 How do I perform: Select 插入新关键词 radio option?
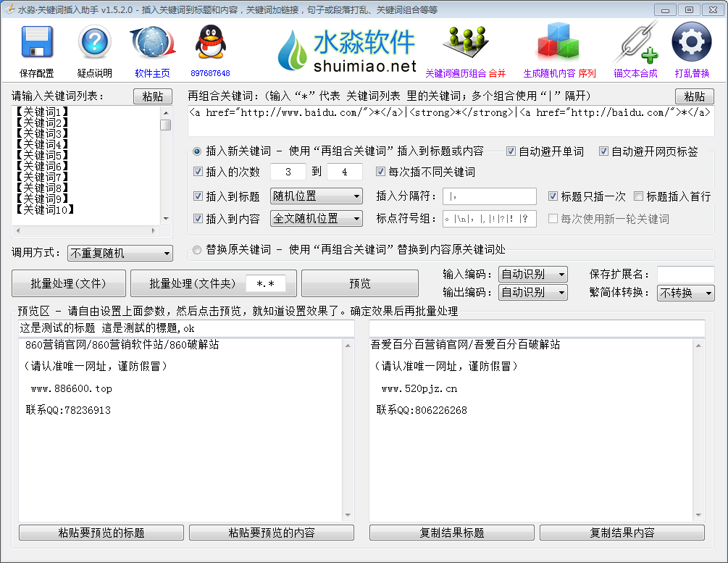pos(197,151)
